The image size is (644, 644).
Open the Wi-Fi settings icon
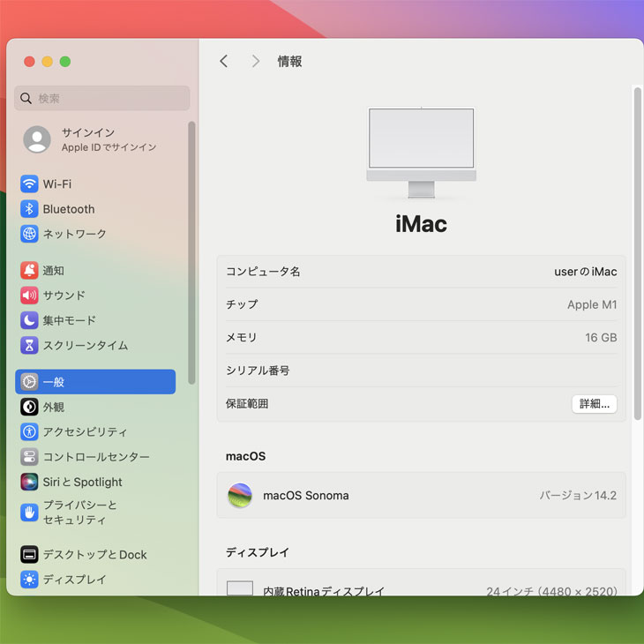tap(29, 183)
